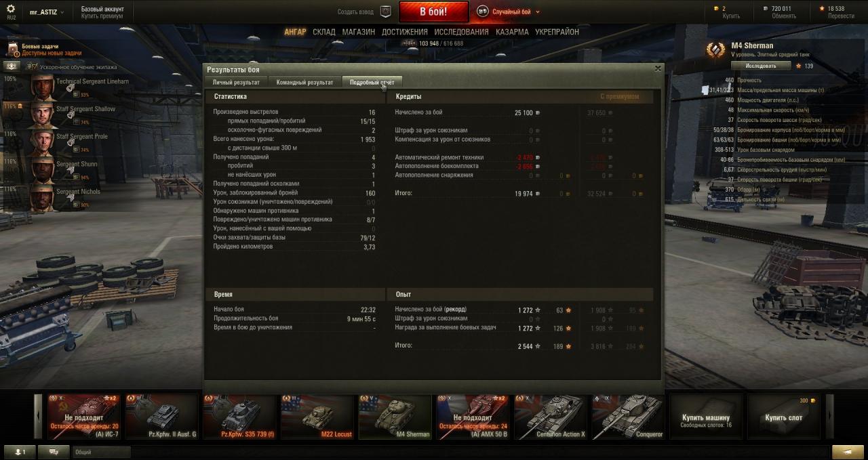The image size is (868, 460).
Task: Collapse the crew panel toggle button
Action: coord(12,66)
